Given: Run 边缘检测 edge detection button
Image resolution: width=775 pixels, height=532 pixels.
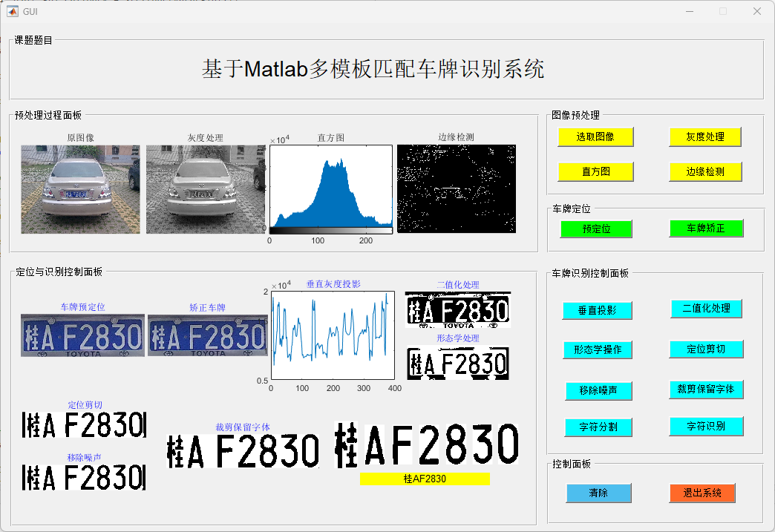Looking at the screenshot, I should pyautogui.click(x=704, y=171).
